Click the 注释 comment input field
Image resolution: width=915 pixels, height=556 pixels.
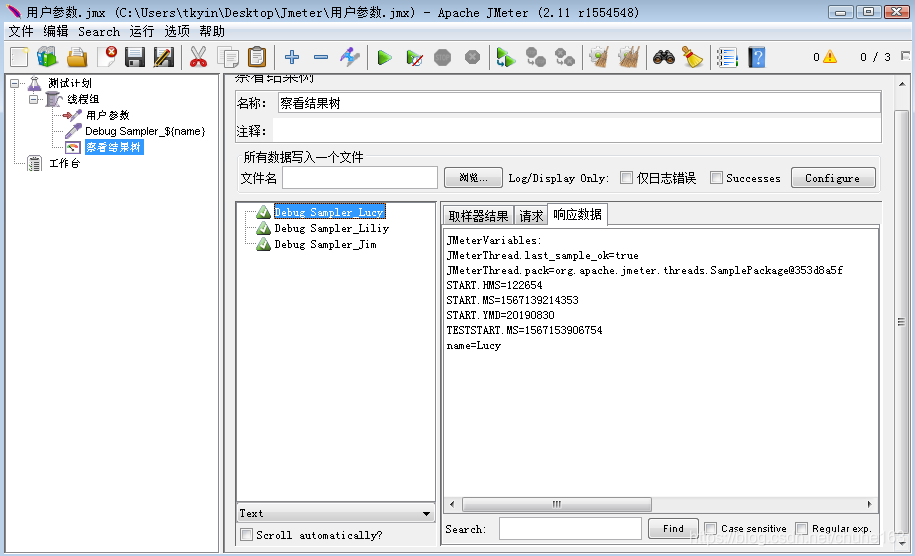577,131
